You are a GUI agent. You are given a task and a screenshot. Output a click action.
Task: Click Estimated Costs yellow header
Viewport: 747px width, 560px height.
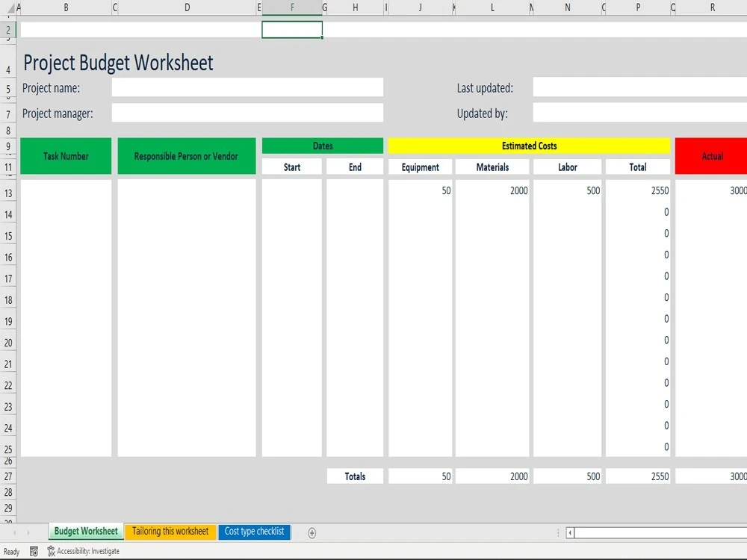pos(530,146)
